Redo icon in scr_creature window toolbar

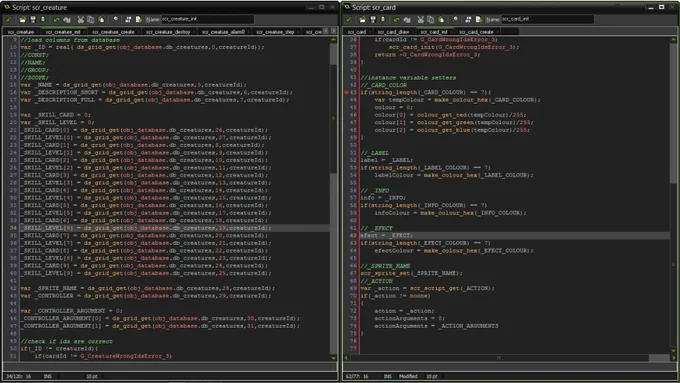coord(67,20)
